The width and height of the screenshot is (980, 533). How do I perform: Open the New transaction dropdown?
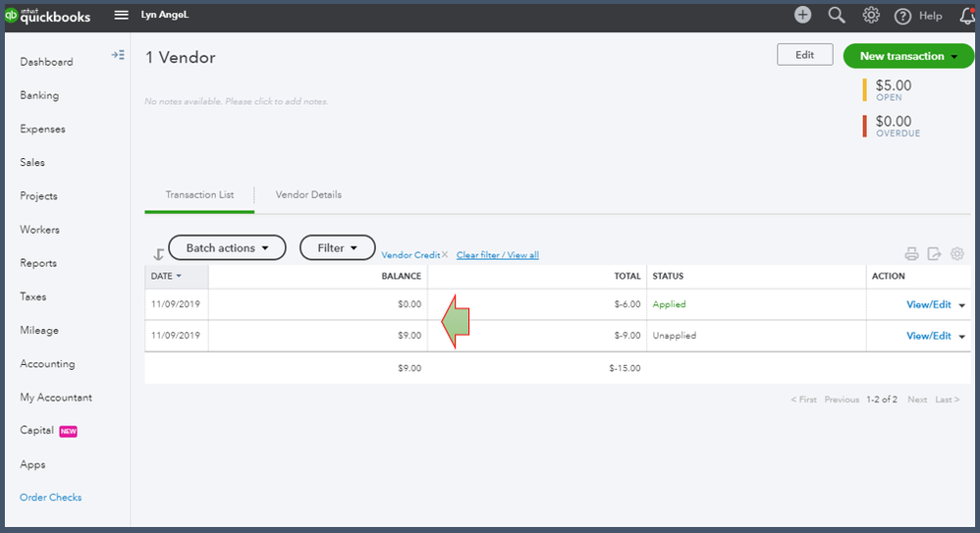point(908,56)
